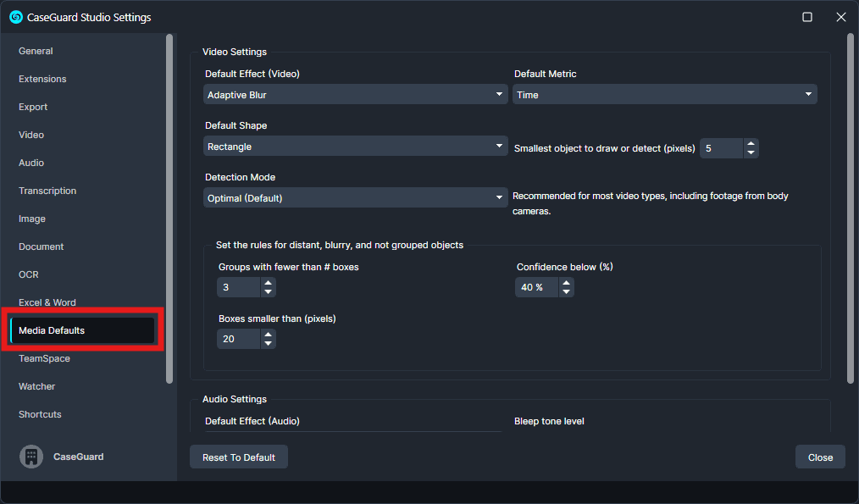Increase the Boxes smaller than pixels value
Screen dimensions: 859x504
click(268, 335)
